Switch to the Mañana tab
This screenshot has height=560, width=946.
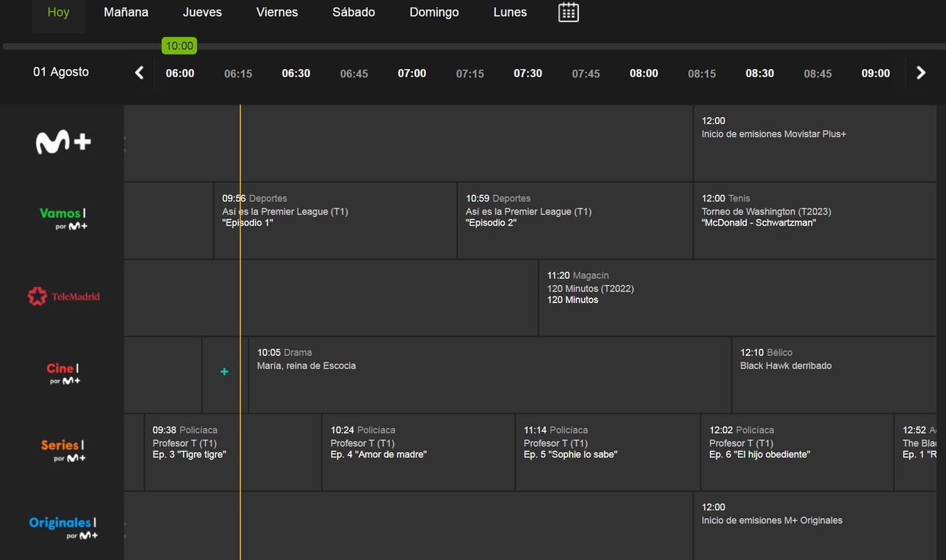[126, 12]
